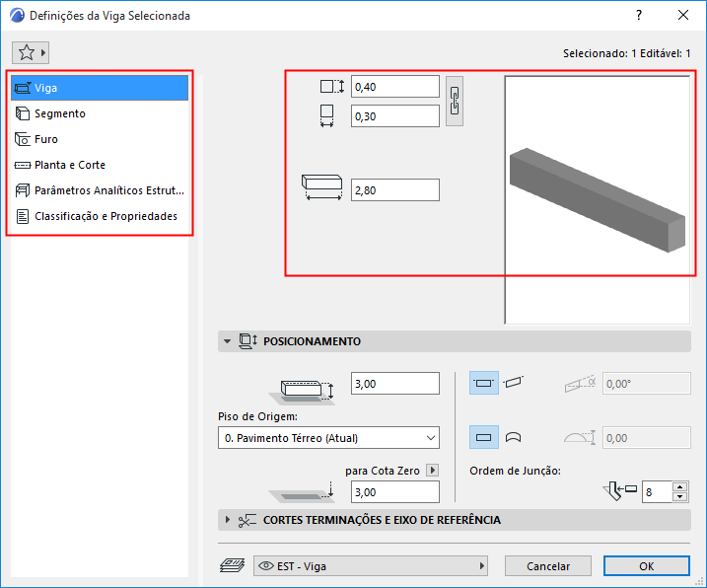
Task: Toggle the eye icon on EST - Viga layer
Action: (266, 566)
